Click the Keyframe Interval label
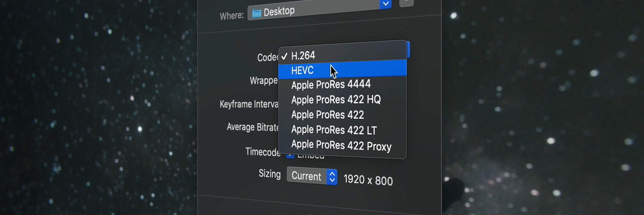644x215 pixels. coord(249,104)
